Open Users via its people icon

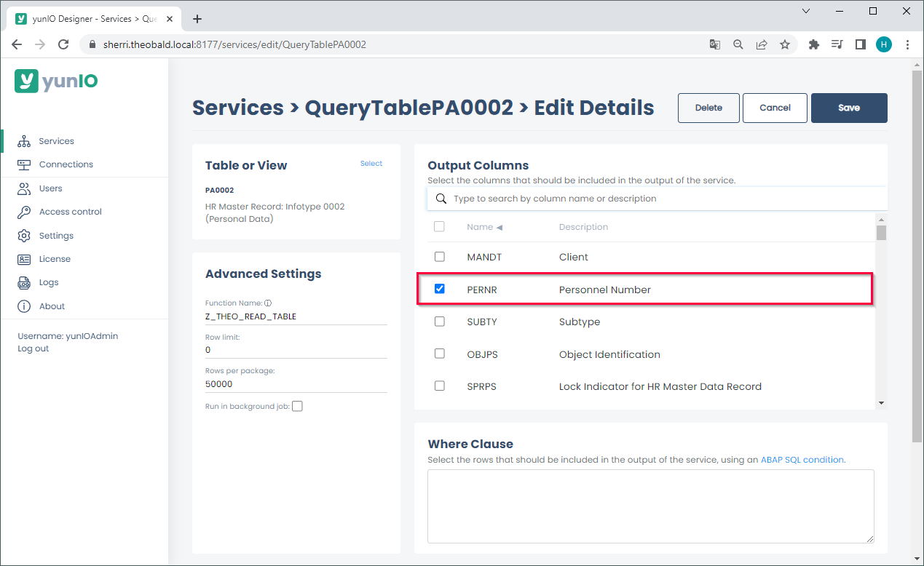[x=24, y=188]
